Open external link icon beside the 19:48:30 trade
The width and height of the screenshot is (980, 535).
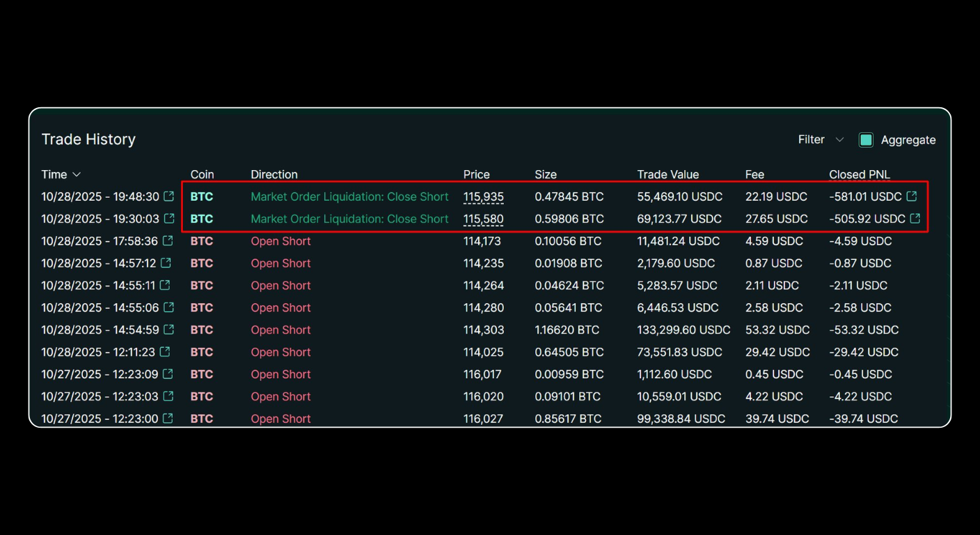[x=168, y=196]
